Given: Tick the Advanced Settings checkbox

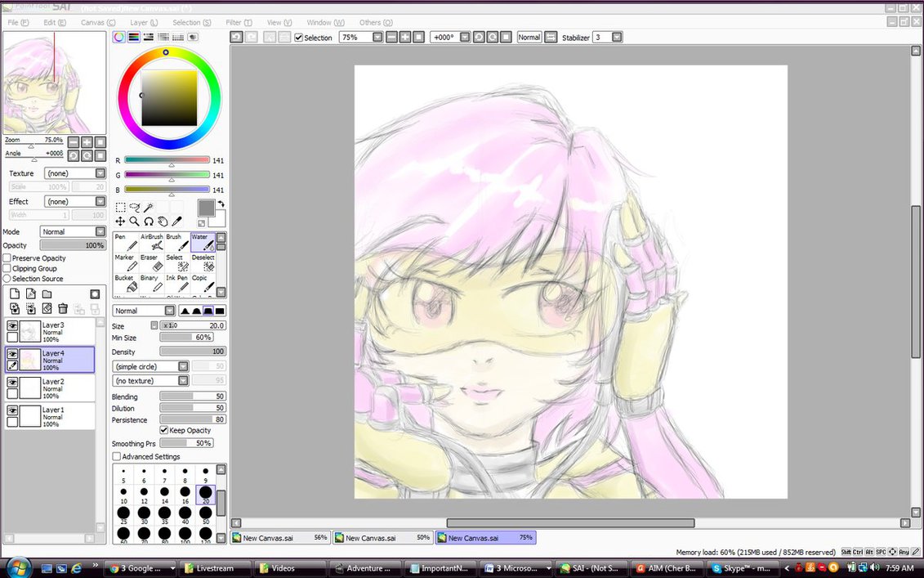Looking at the screenshot, I should pos(117,457).
